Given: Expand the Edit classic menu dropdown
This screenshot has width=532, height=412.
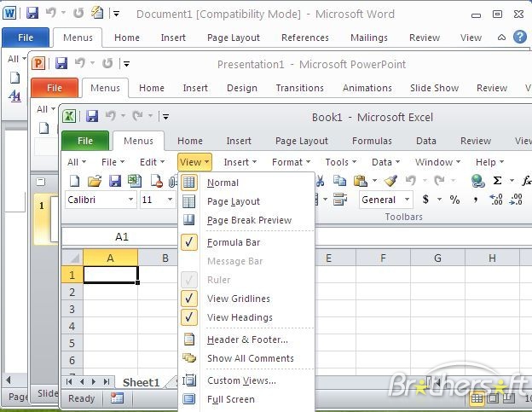Looking at the screenshot, I should click(x=152, y=162).
